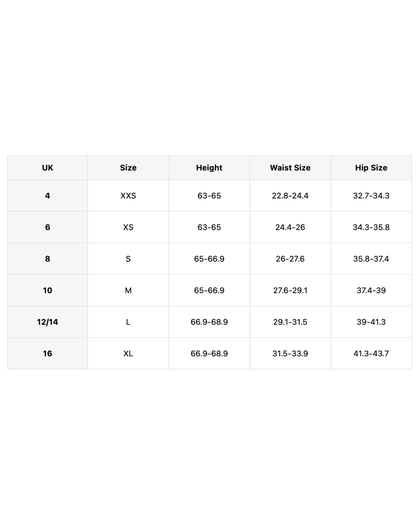Click the Height column header

tap(209, 168)
